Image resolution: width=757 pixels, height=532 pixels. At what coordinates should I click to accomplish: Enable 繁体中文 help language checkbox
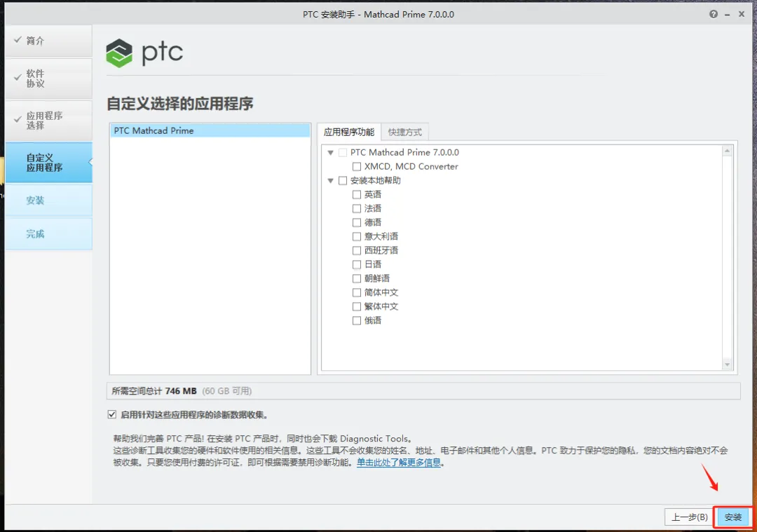click(x=357, y=306)
